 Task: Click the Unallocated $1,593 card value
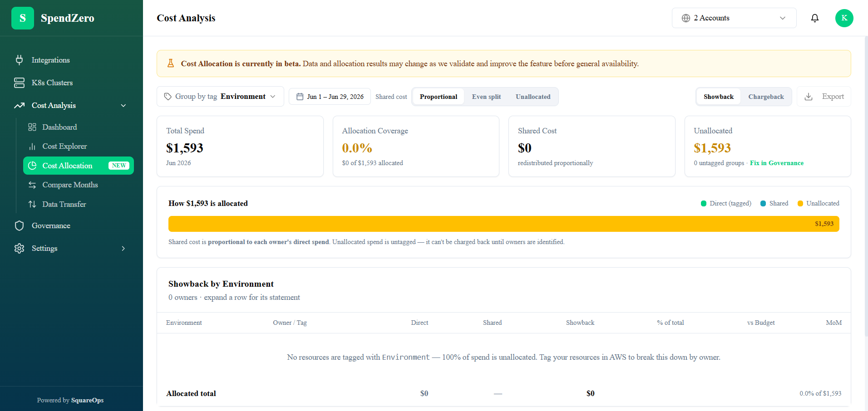coord(712,148)
